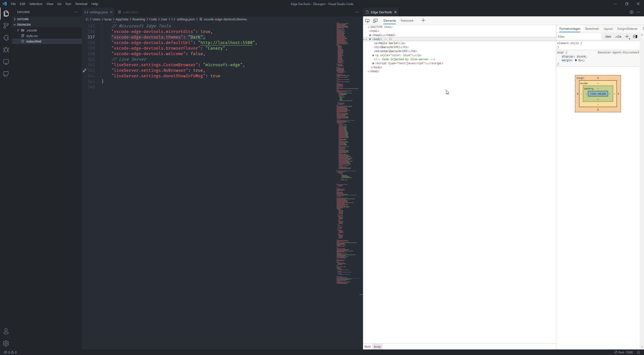Collapse the body element in DOM tree
The image size is (644, 355).
(x=370, y=39)
